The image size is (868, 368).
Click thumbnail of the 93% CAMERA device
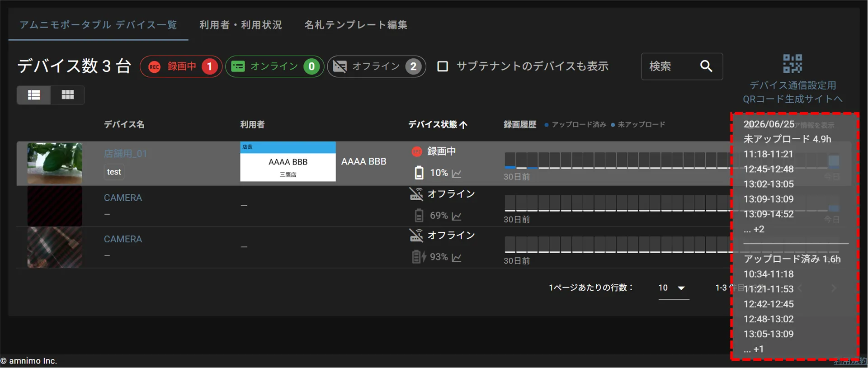(x=55, y=247)
